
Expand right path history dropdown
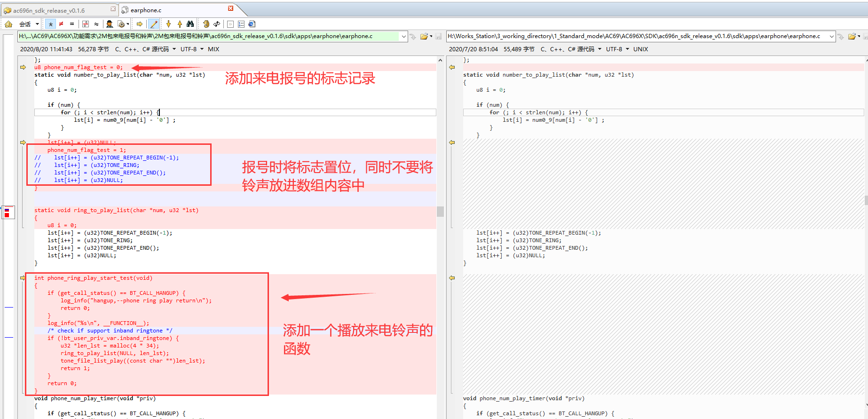(x=832, y=36)
